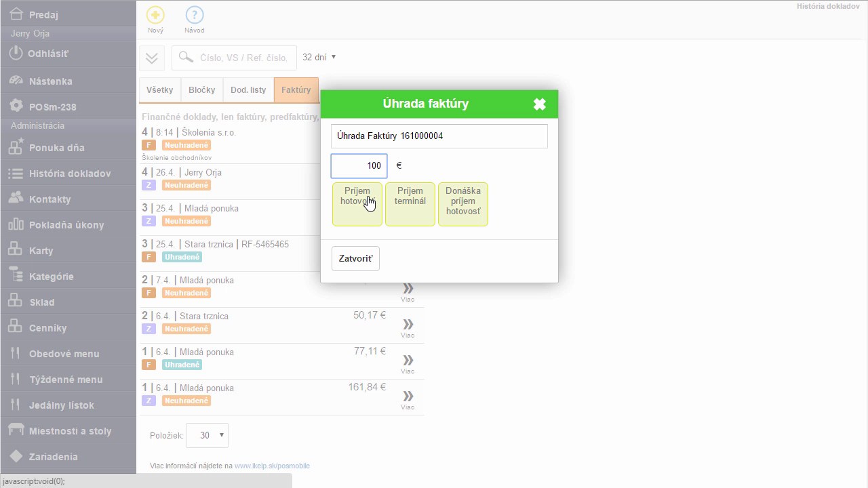The image size is (868, 488).
Task: Click the Sklad sidebar icon
Action: (16, 301)
